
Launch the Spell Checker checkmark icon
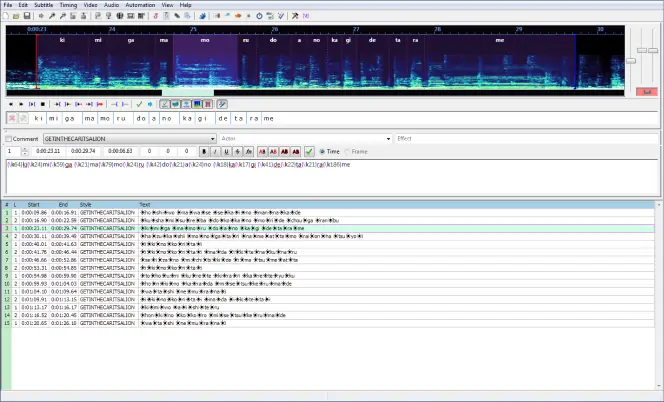point(280,16)
